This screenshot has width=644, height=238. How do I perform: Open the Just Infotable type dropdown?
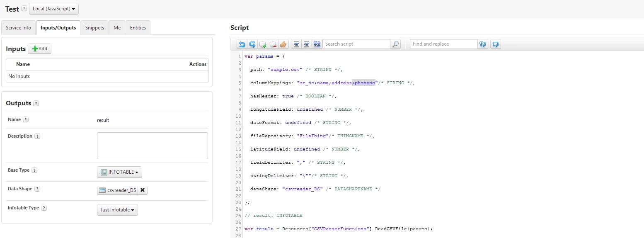coord(117,210)
